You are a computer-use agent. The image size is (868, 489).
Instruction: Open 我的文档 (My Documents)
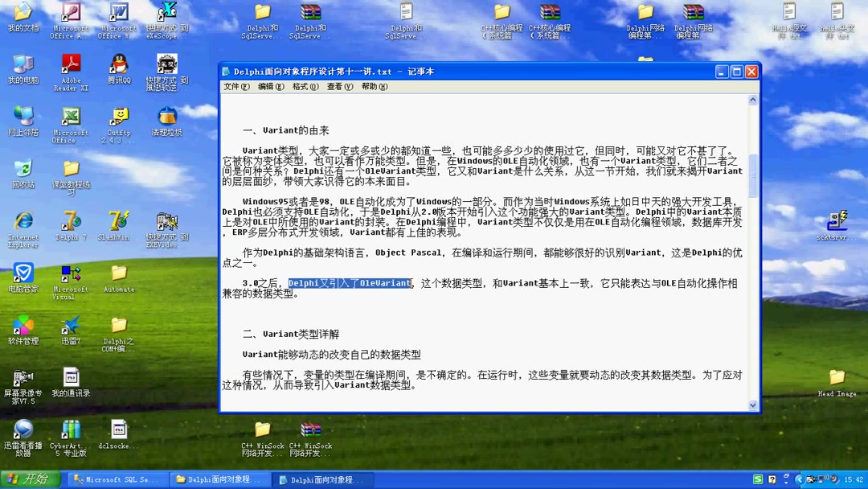(x=23, y=12)
